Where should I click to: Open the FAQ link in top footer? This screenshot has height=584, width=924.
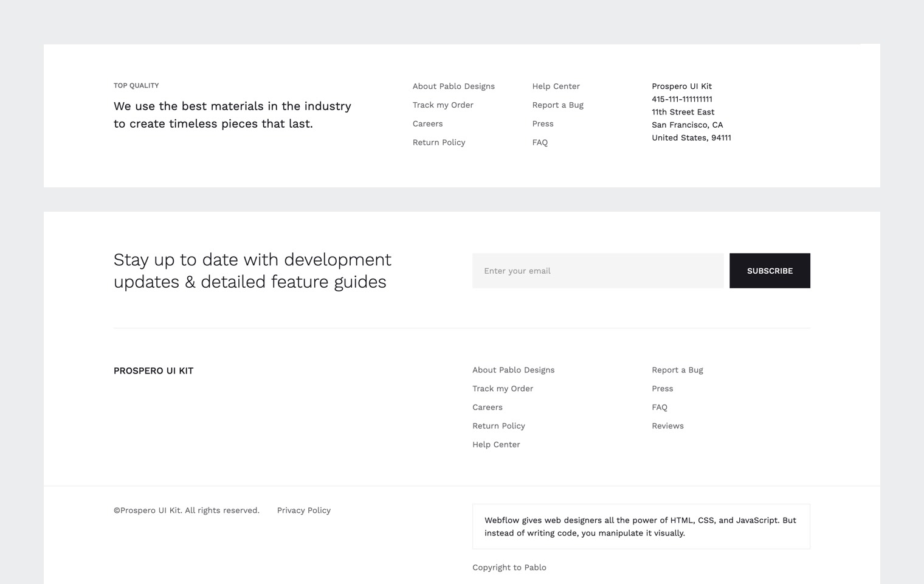click(540, 142)
